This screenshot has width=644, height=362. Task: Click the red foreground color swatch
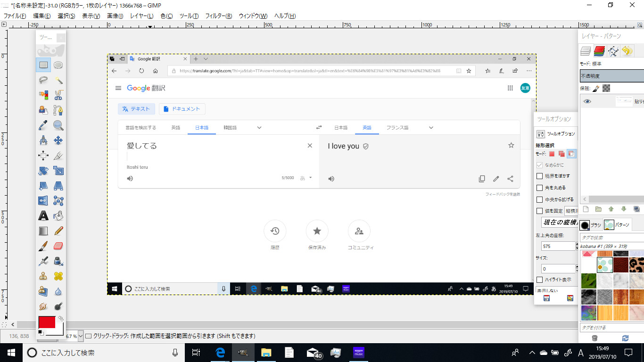(47, 323)
